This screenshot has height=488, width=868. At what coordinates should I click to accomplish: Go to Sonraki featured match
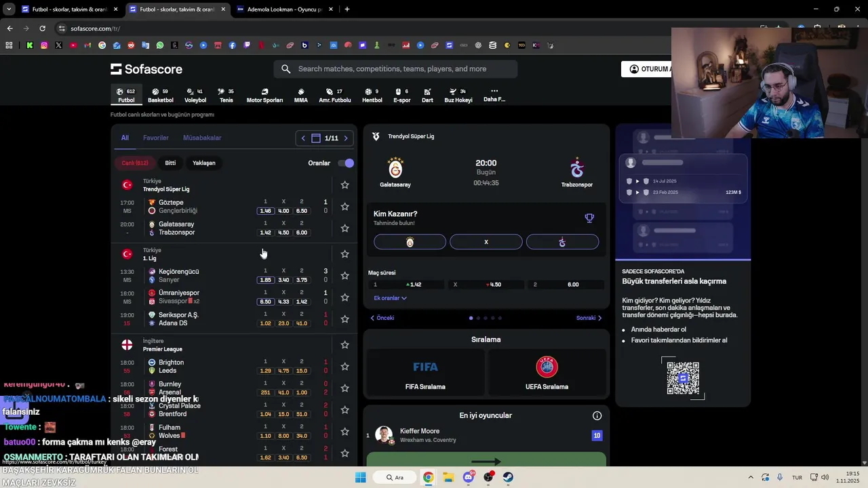pyautogui.click(x=589, y=318)
